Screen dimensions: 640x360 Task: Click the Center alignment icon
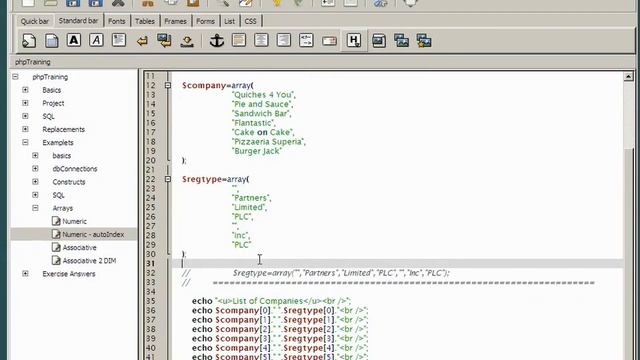[261, 40]
